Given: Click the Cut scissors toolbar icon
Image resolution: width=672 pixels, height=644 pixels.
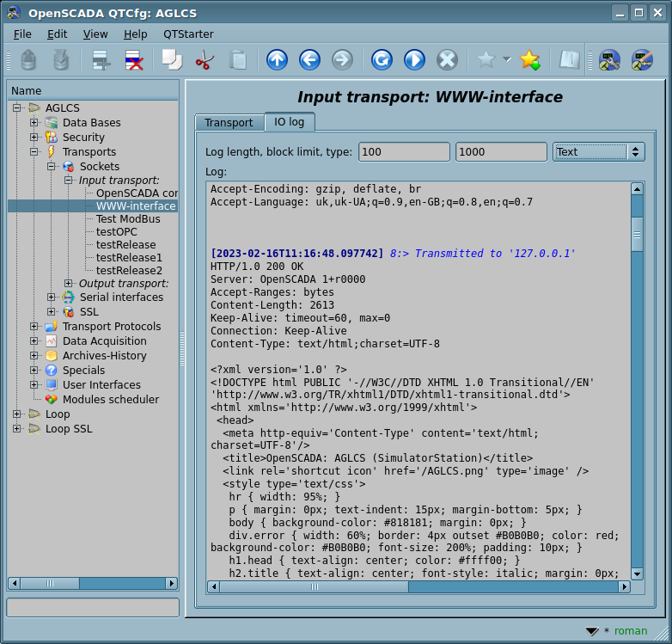Looking at the screenshot, I should tap(205, 60).
